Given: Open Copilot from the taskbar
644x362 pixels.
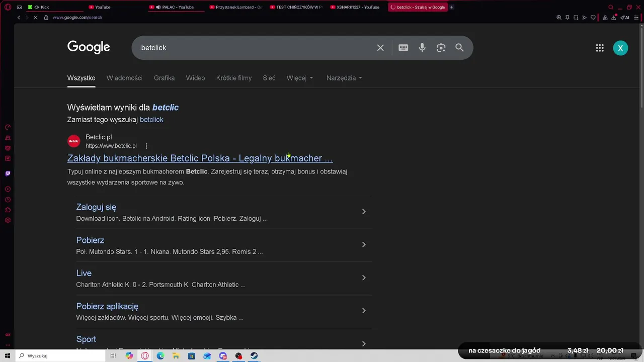Looking at the screenshot, I should tap(129, 355).
